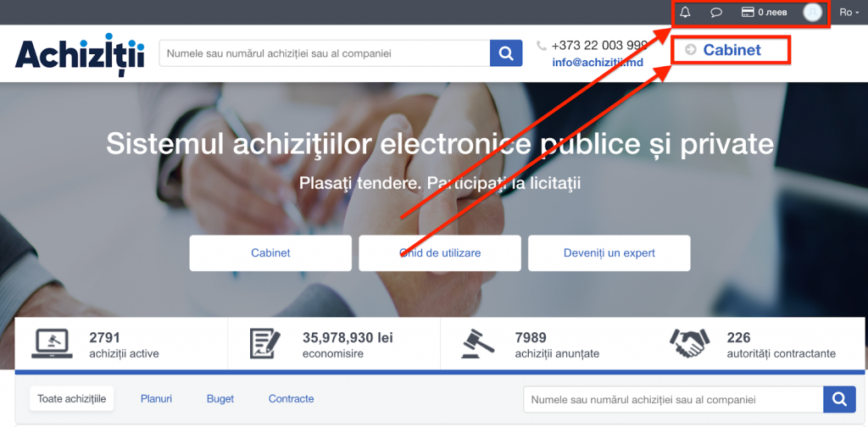Focus the top search input field

[x=325, y=53]
